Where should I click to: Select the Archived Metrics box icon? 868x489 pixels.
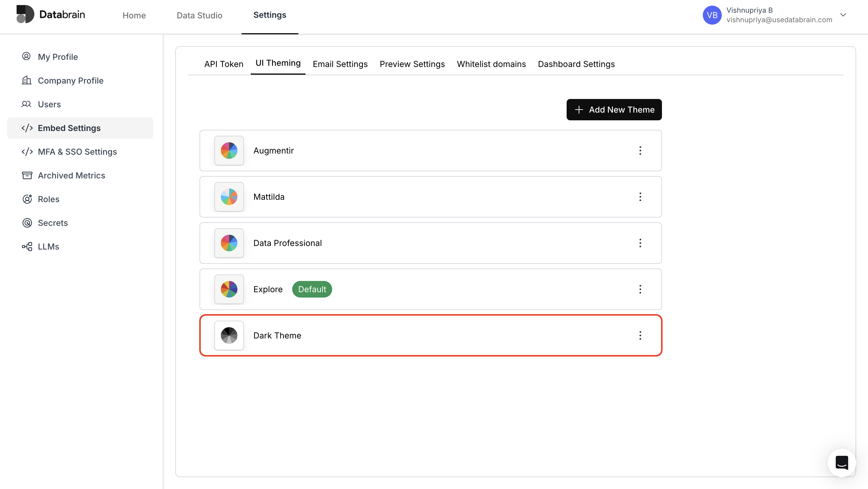click(27, 175)
